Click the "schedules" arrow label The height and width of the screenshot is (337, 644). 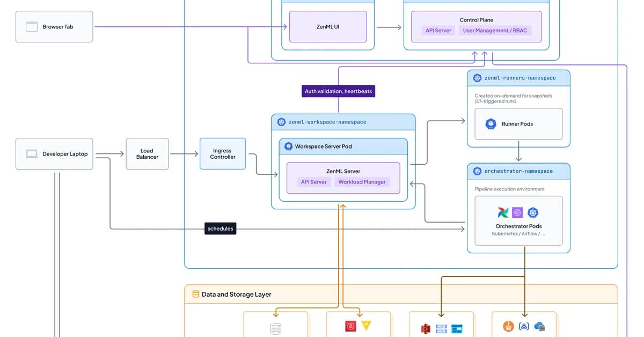coord(221,229)
